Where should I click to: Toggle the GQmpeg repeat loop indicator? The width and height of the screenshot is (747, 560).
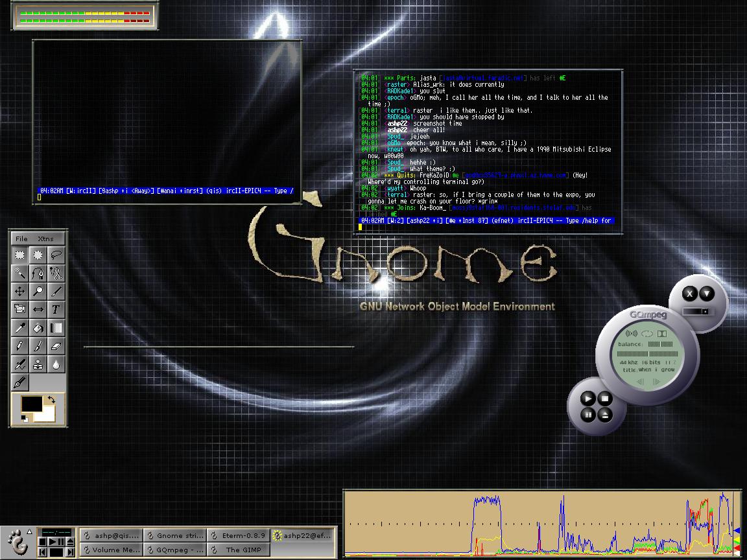pos(647,333)
